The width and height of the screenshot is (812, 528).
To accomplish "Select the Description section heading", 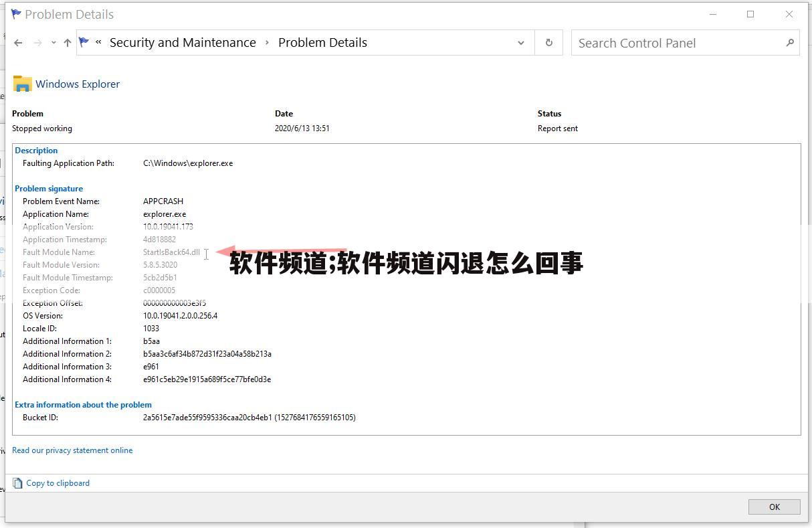I will click(x=36, y=151).
